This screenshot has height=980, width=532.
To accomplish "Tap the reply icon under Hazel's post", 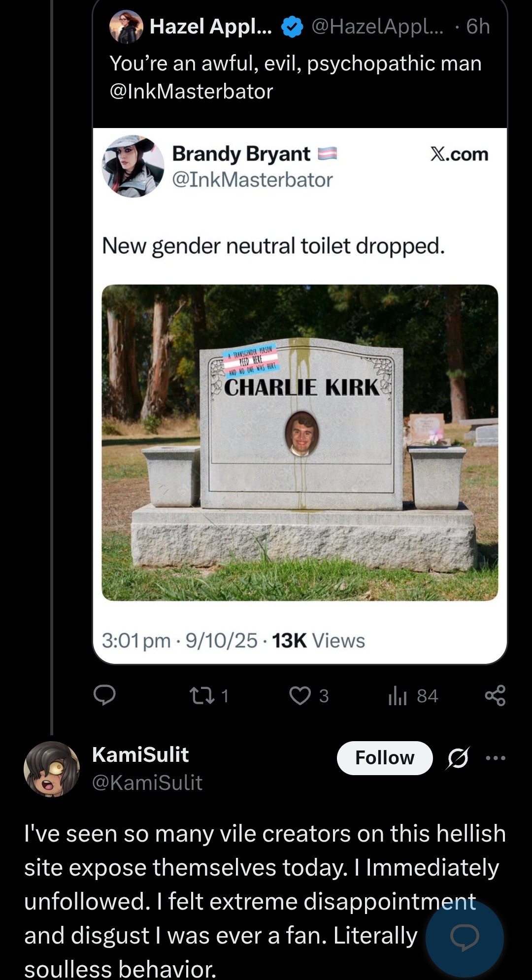I will [104, 695].
